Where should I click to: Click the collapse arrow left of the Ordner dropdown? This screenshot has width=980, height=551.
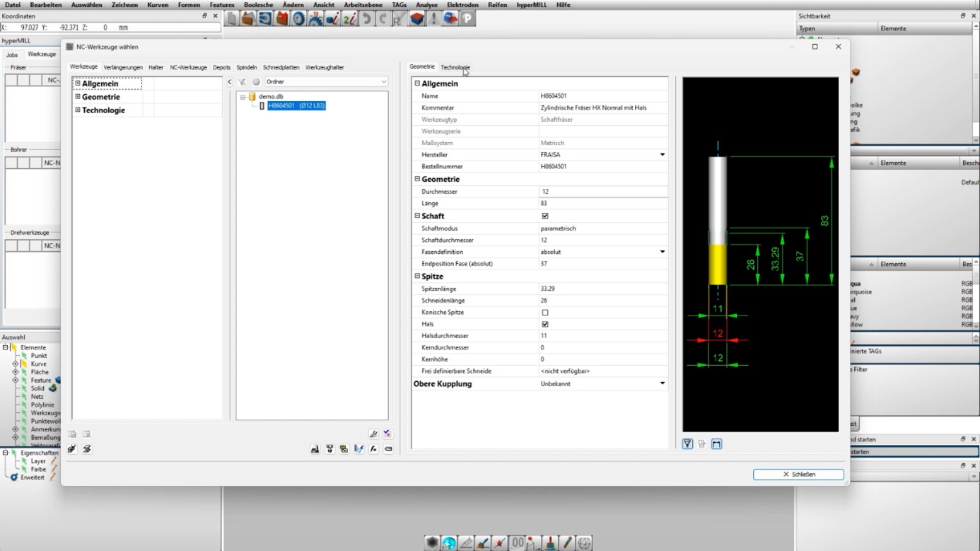(x=229, y=82)
